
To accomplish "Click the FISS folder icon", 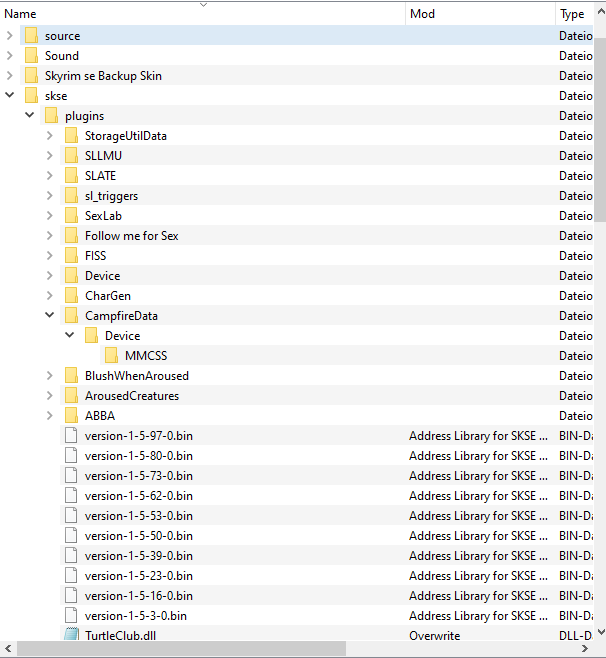I will (71, 256).
